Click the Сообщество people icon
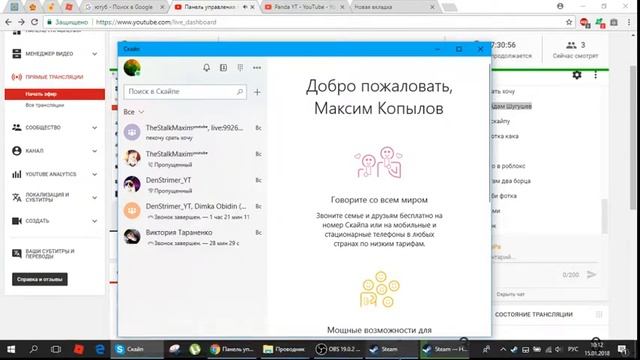Image resolution: width=640 pixels, height=360 pixels. [x=17, y=128]
